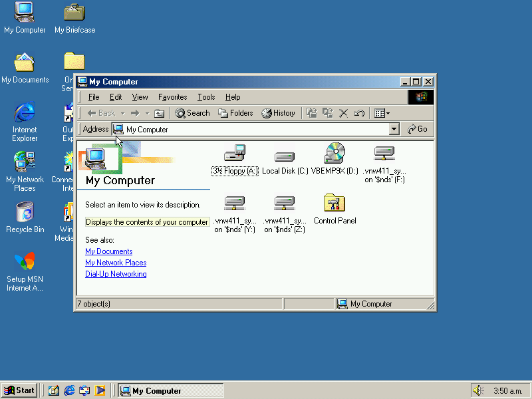Image resolution: width=532 pixels, height=399 pixels.
Task: Click the Forward arrow in the toolbar
Action: click(x=135, y=113)
